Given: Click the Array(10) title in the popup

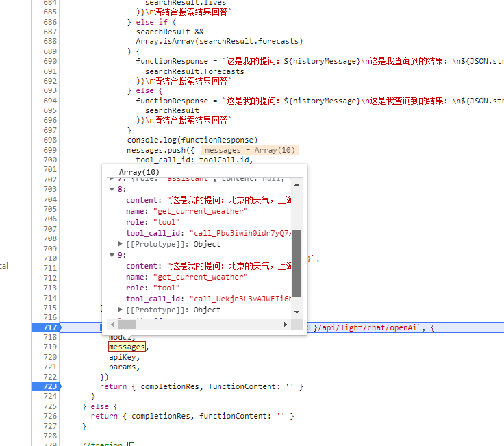Looking at the screenshot, I should click(139, 172).
